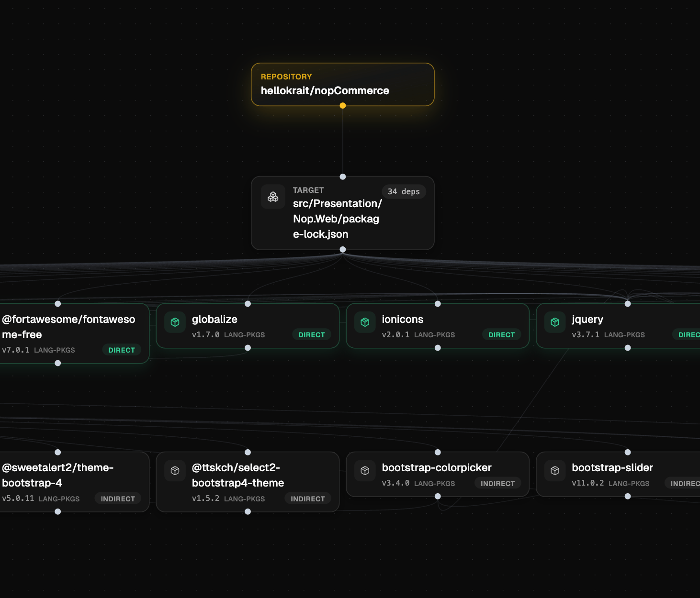
Task: Click bootstrap-slider card's bottom connector dot
Action: pyautogui.click(x=628, y=496)
